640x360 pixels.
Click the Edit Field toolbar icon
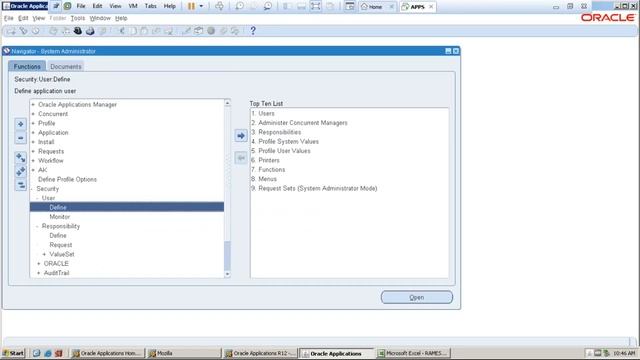click(x=187, y=31)
